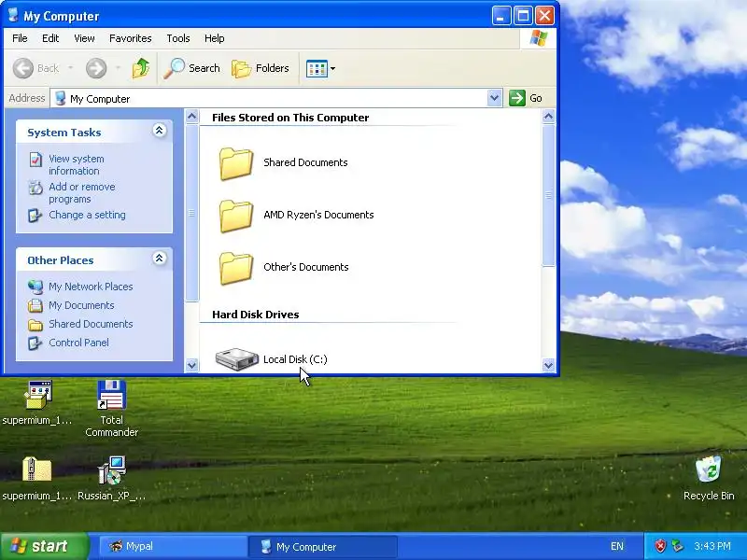
Task: Open Control Panel link
Action: coord(78,343)
